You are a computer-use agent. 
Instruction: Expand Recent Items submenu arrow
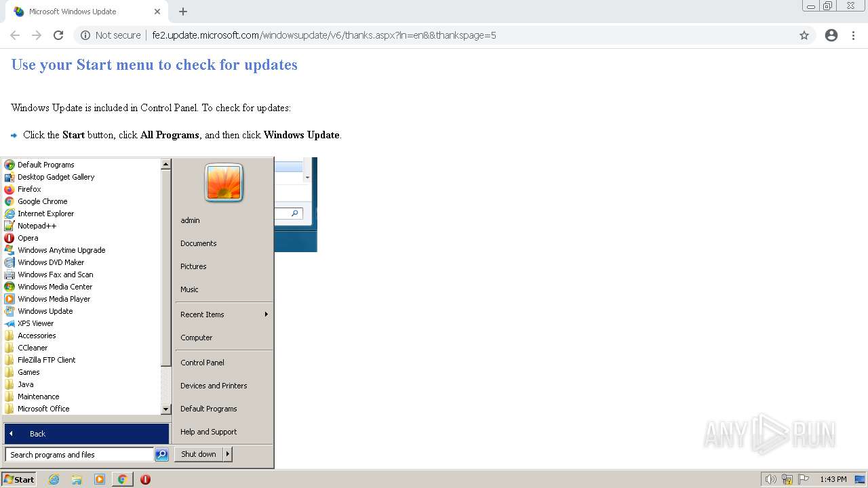click(x=267, y=314)
